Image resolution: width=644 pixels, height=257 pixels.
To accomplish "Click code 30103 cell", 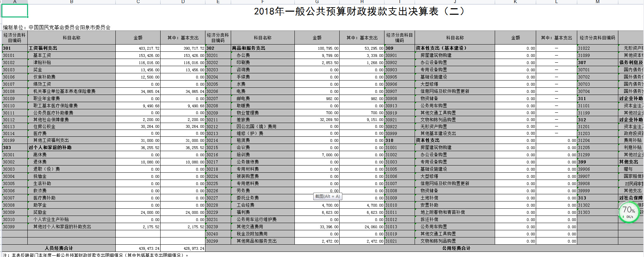I will (x=15, y=70).
